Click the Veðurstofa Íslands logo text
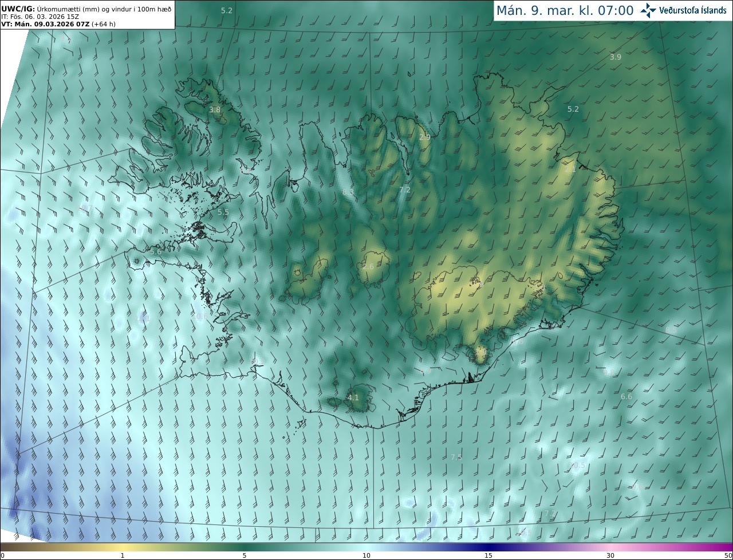This screenshot has width=733, height=560. coord(692,10)
